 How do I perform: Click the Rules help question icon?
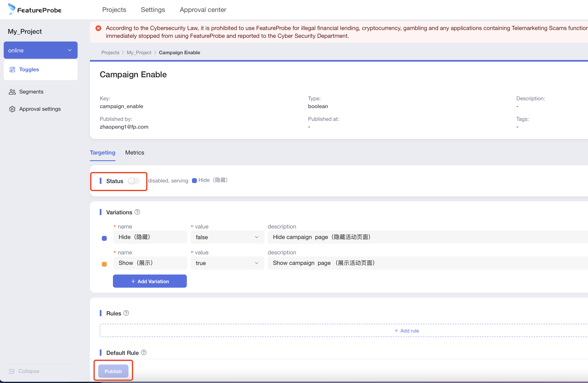[126, 313]
